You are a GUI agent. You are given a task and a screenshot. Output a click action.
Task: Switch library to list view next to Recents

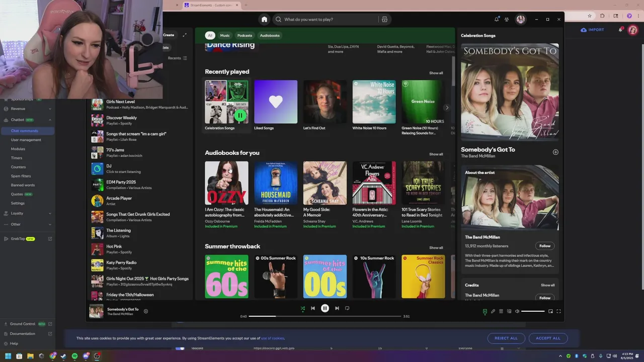(185, 58)
